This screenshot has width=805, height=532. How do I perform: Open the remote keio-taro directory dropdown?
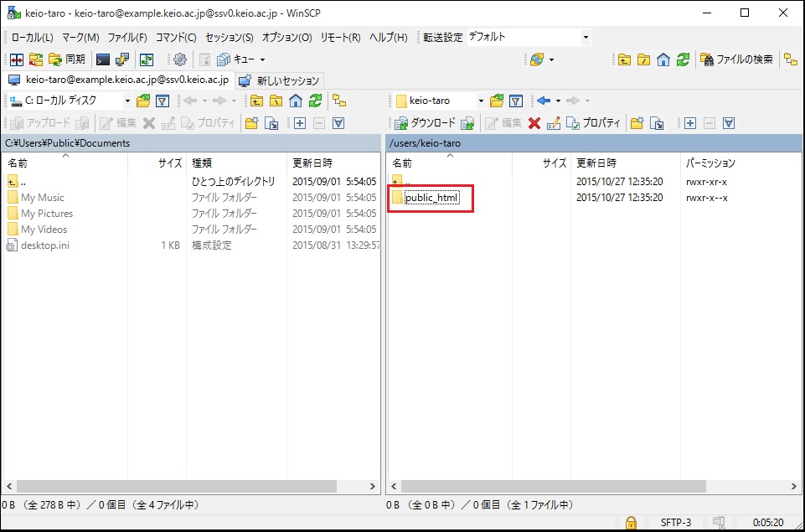[x=481, y=101]
